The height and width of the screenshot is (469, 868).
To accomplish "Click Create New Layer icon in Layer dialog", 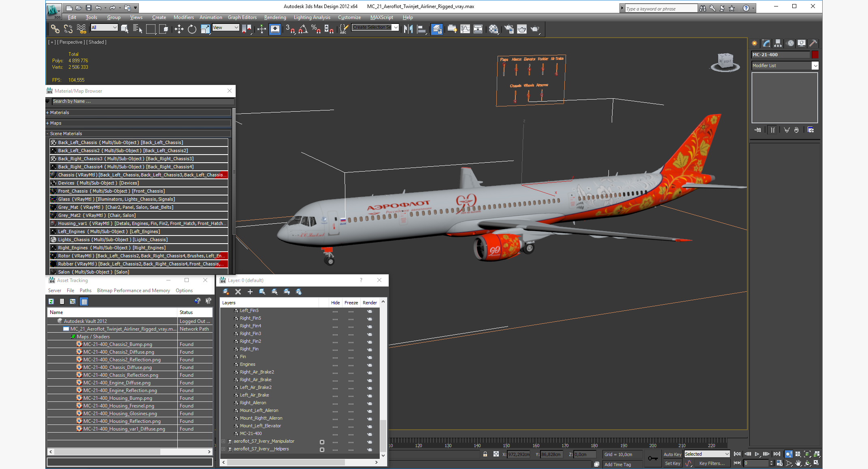I will [x=226, y=292].
